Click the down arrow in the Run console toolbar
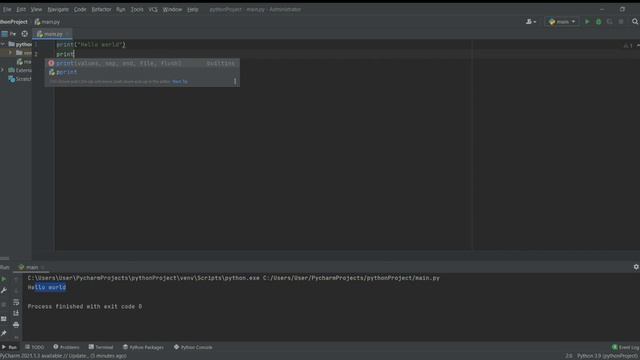The height and width of the screenshot is (360, 640). coord(16,291)
